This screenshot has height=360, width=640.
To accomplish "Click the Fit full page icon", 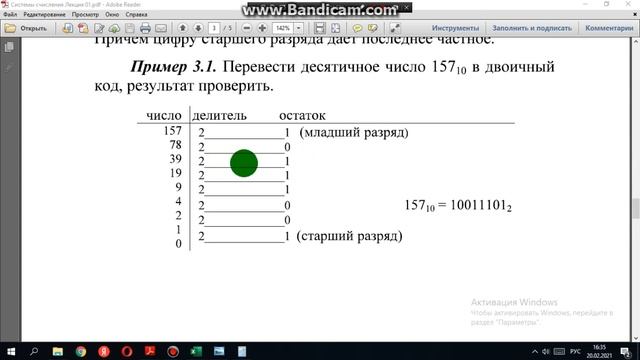I will [336, 28].
